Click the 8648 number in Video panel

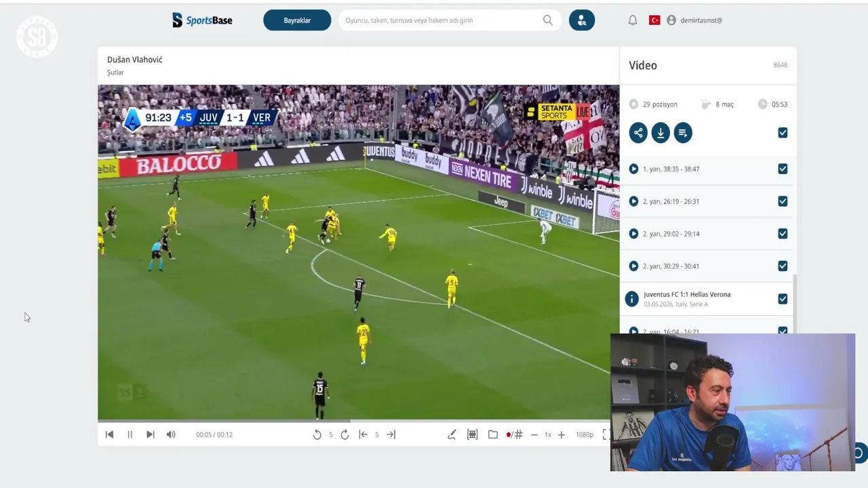pos(781,65)
